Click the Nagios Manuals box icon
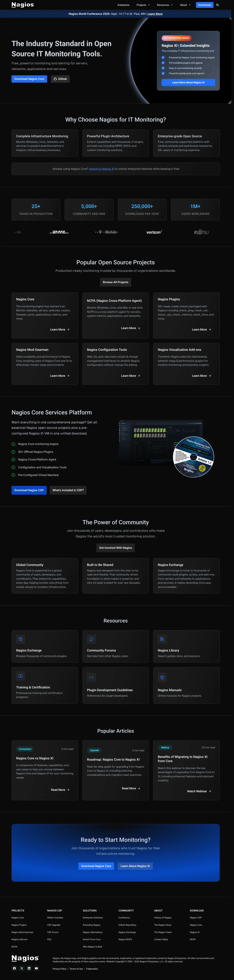 162,677
